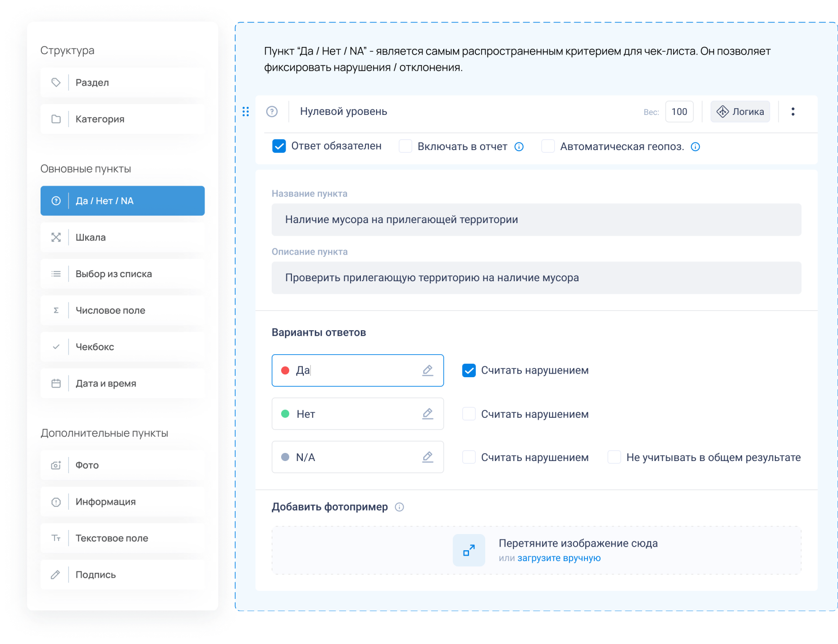The height and width of the screenshot is (644, 838).
Task: Open the three-dot menu near Логика
Action: [x=793, y=111]
